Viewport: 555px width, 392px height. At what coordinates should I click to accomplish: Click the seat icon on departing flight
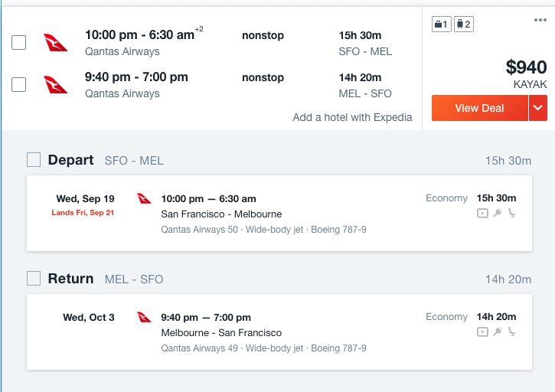512,213
